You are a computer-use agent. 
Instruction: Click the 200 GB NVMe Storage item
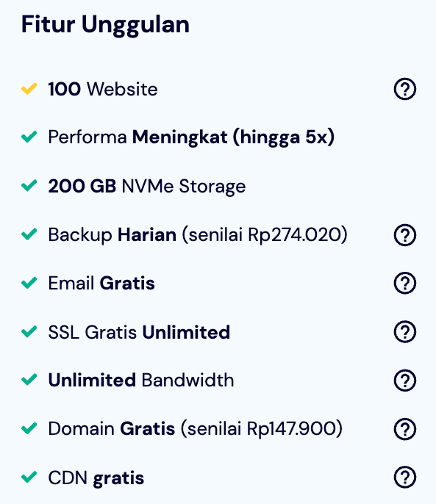147,186
